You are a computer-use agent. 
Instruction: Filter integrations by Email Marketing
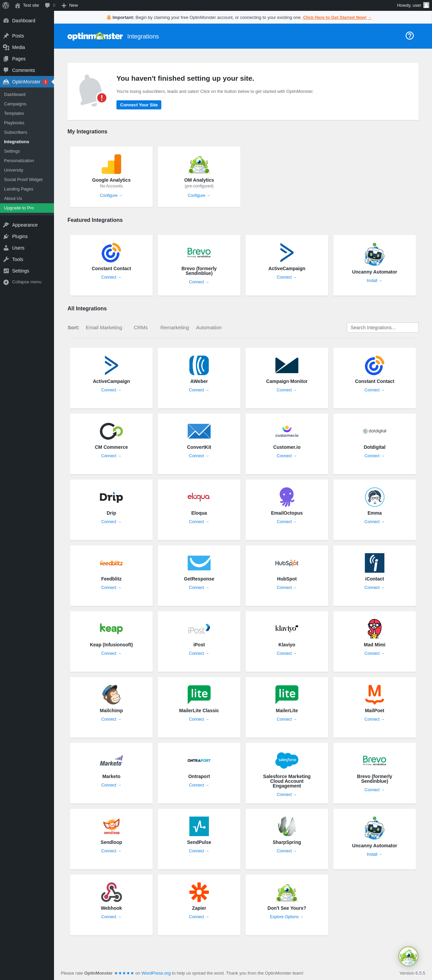click(104, 328)
